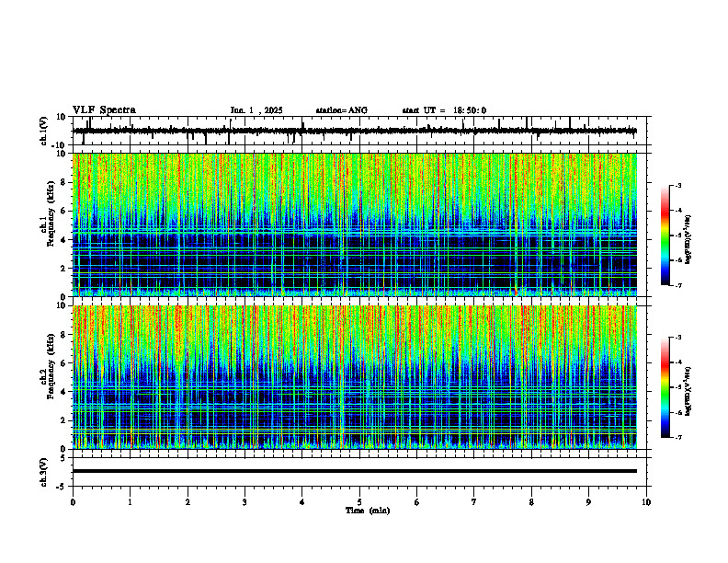Click the "1" tick on the time axis
This screenshot has height=563, width=728.
130,502
